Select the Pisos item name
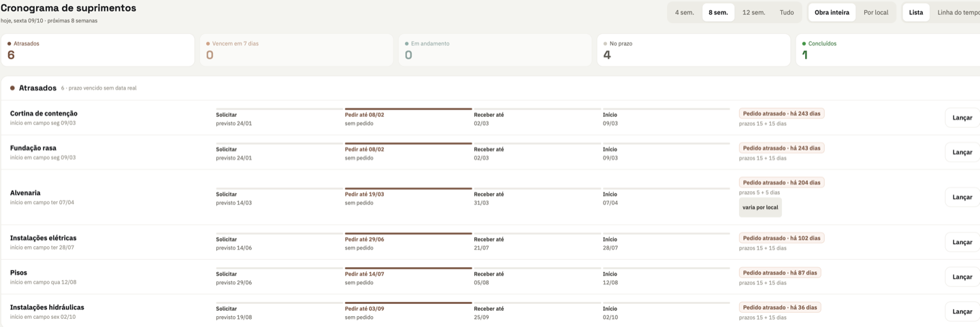 coord(18,273)
